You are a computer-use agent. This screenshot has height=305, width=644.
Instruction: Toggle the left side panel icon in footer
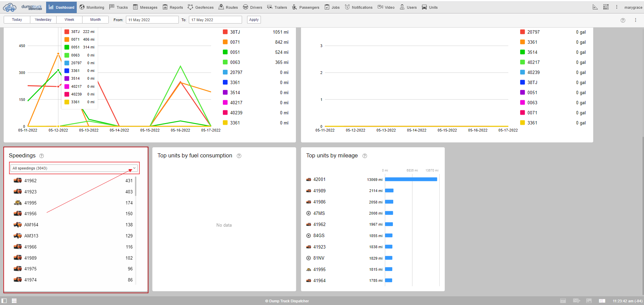4,301
